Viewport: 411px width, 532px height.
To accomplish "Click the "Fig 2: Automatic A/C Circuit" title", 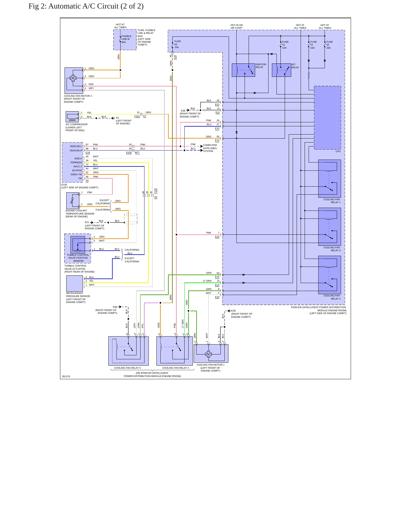I will coord(86,6).
